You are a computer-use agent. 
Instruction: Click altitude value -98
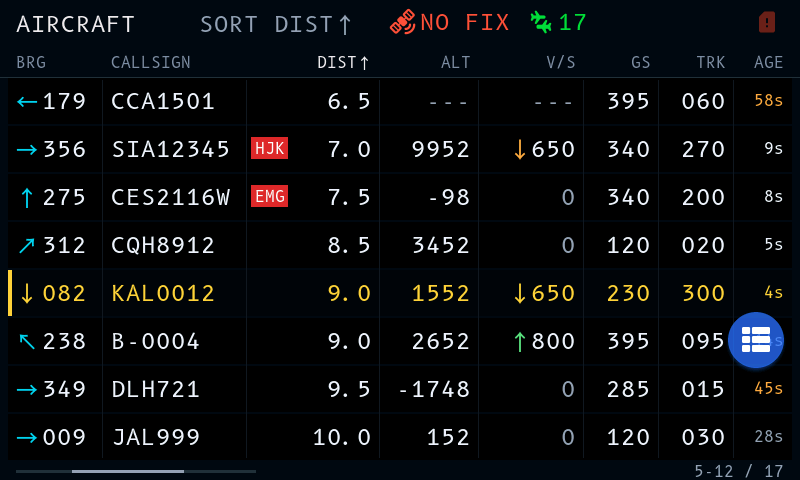point(448,197)
